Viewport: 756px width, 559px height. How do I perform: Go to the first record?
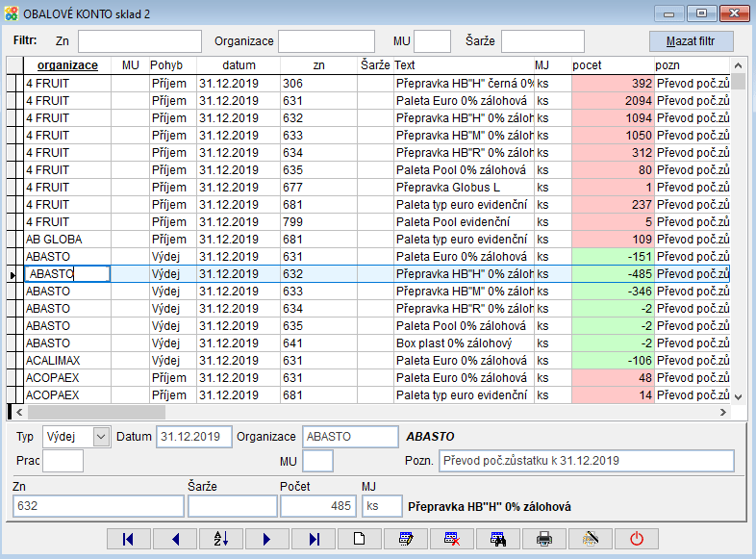128,539
